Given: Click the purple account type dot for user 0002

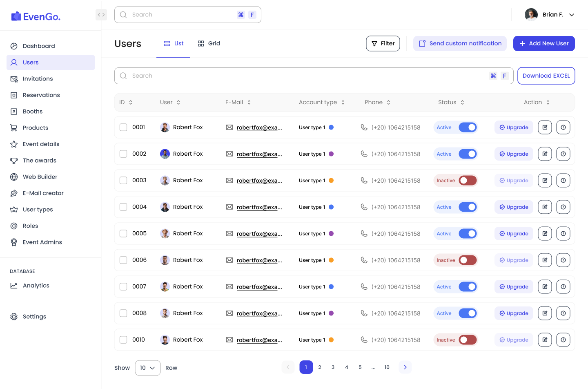Looking at the screenshot, I should [331, 154].
